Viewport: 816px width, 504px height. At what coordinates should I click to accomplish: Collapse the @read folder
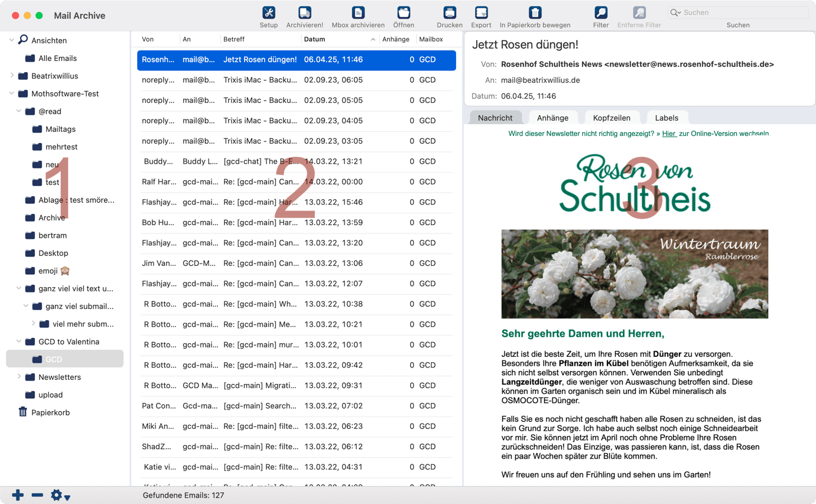pyautogui.click(x=18, y=111)
